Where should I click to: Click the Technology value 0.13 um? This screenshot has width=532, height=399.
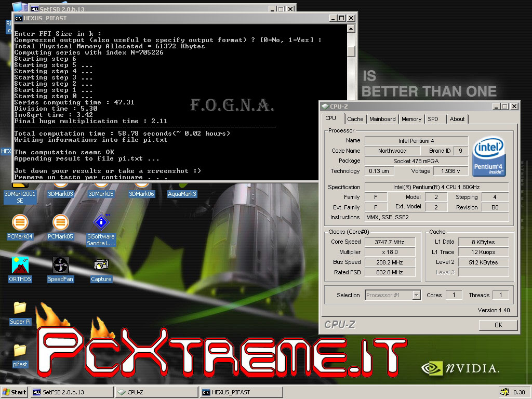tap(379, 171)
